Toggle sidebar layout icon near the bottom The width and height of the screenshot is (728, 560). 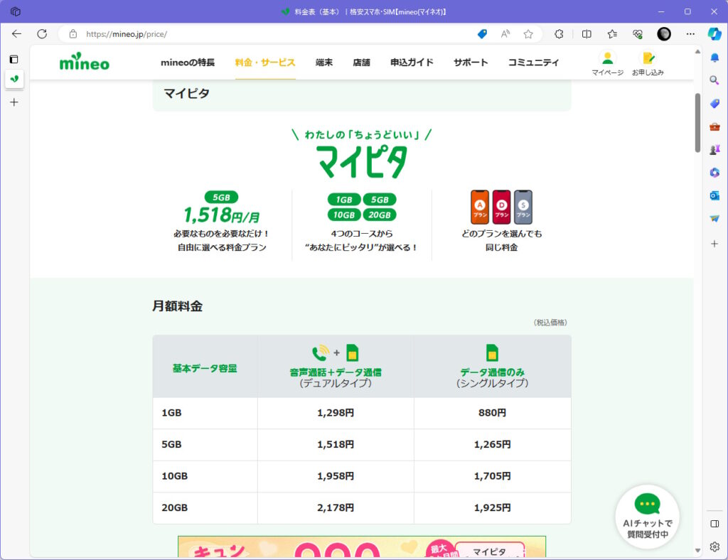coord(714,524)
